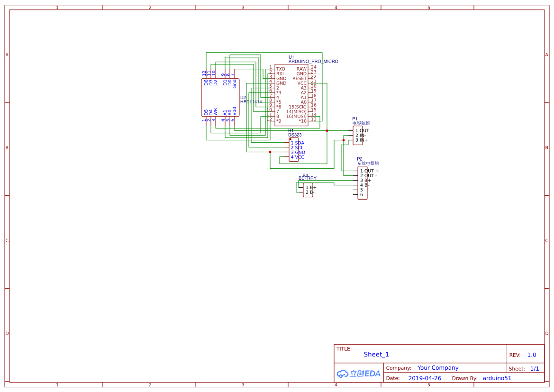
Task: Click the BETRRY battery connector symbol
Action: click(308, 190)
